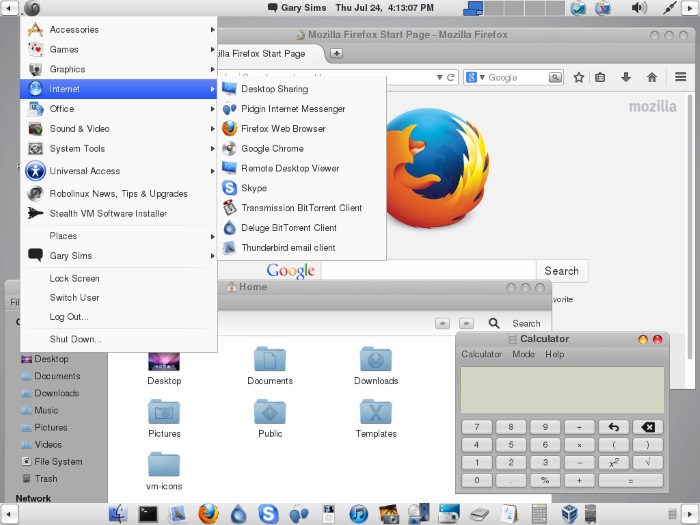Select Pictures in the file manager sidebar

(x=50, y=427)
